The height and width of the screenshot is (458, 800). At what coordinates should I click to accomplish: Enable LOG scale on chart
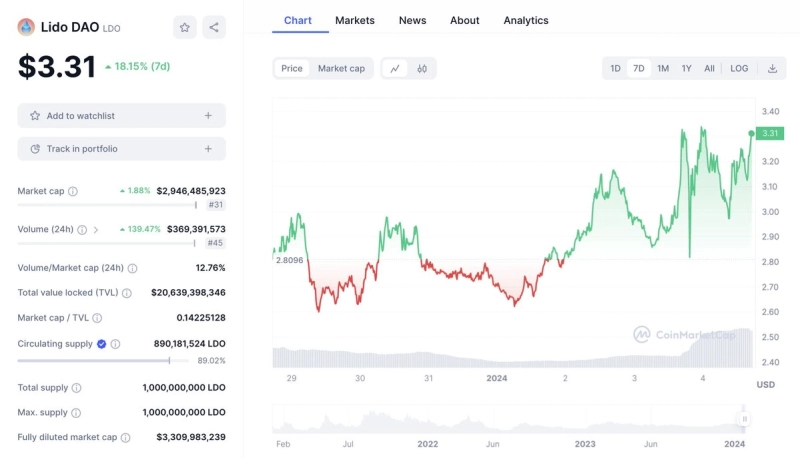click(739, 69)
